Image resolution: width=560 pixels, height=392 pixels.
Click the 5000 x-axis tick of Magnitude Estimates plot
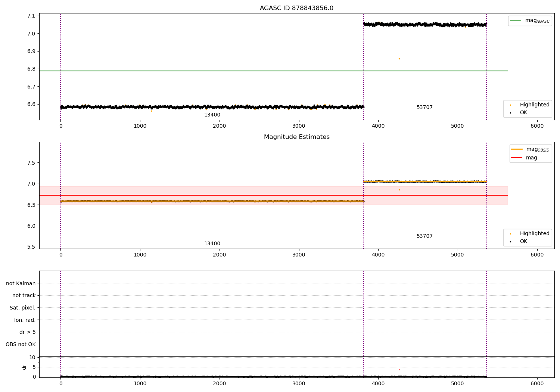(x=458, y=255)
